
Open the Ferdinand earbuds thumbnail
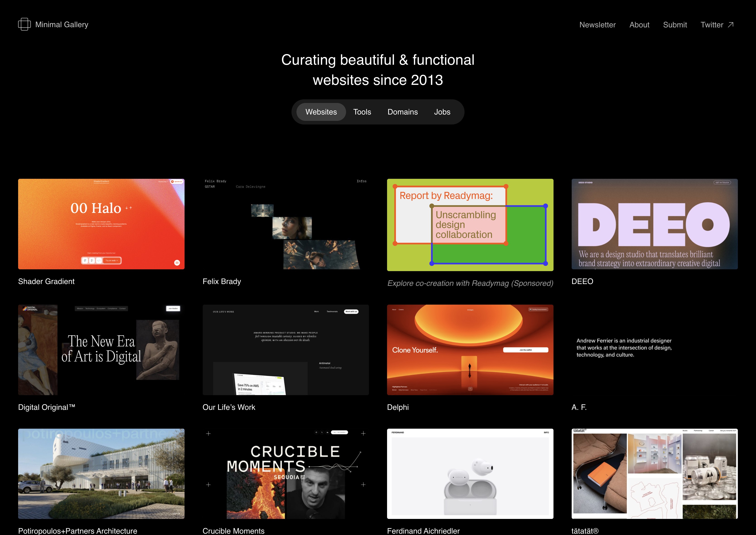click(x=470, y=473)
